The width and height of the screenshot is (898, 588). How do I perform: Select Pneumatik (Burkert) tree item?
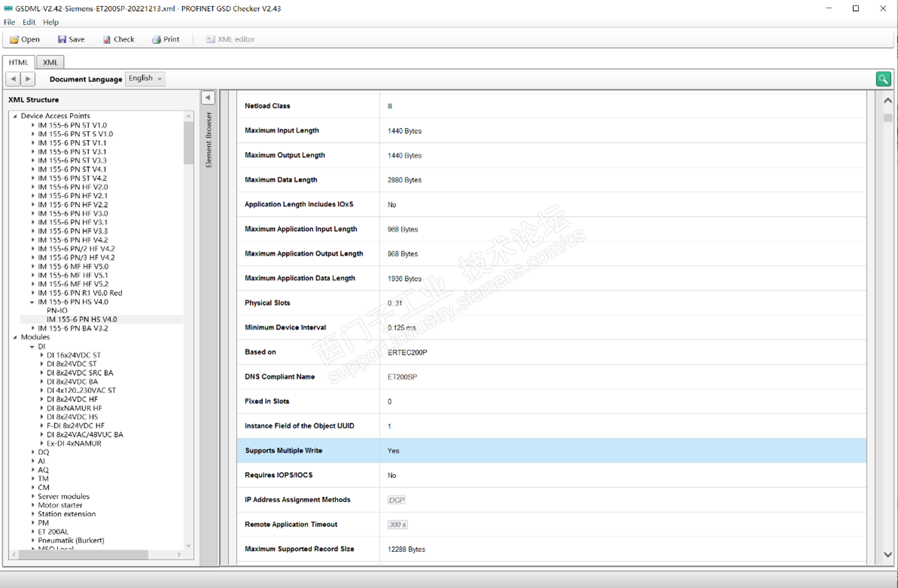(x=71, y=541)
